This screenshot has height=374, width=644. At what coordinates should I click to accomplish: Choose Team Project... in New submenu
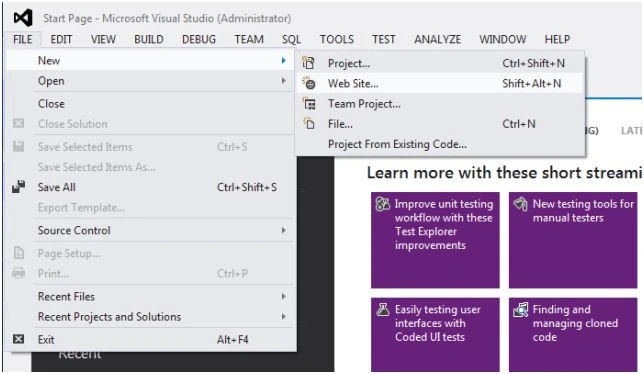point(440,103)
